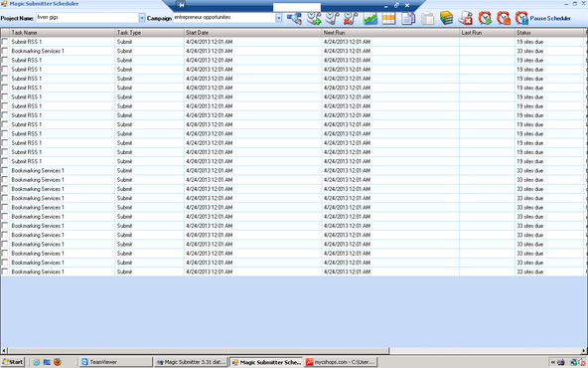Click the horizontal scrollbar left arrow
The width and height of the screenshot is (588, 368).
(4, 350)
